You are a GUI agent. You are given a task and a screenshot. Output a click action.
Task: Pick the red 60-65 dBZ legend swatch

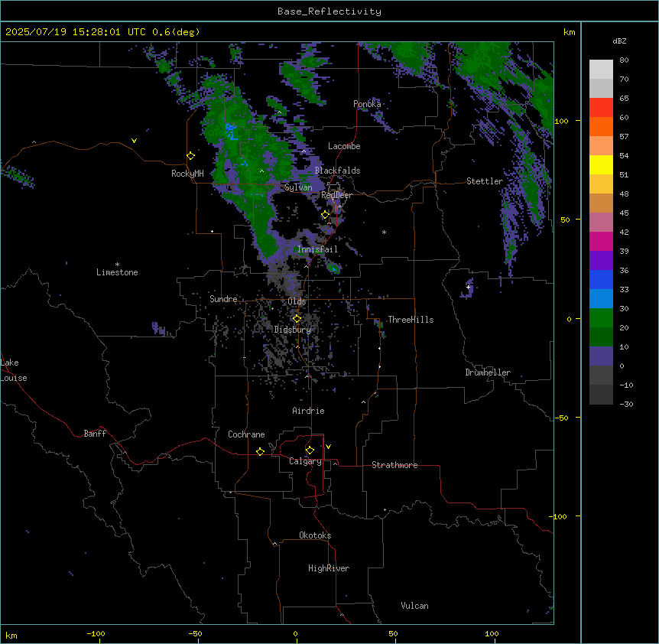point(601,108)
